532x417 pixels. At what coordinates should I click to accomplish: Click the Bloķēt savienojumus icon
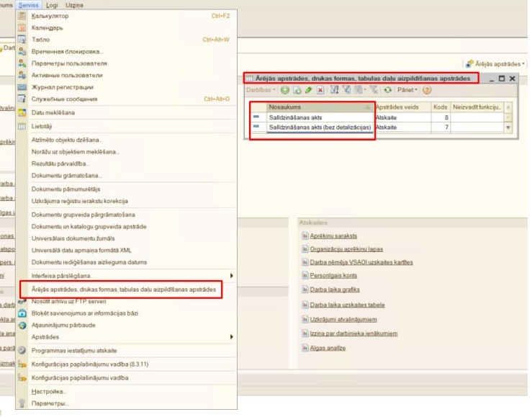pyautogui.click(x=22, y=313)
